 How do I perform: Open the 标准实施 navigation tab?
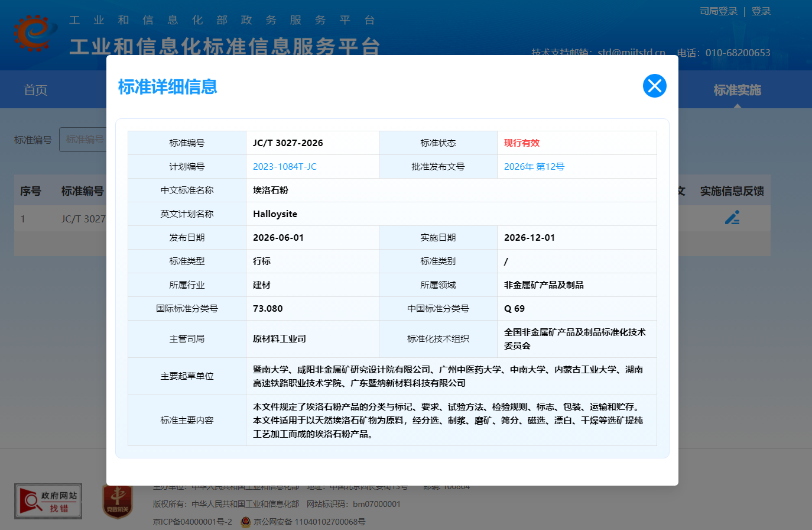coord(737,90)
